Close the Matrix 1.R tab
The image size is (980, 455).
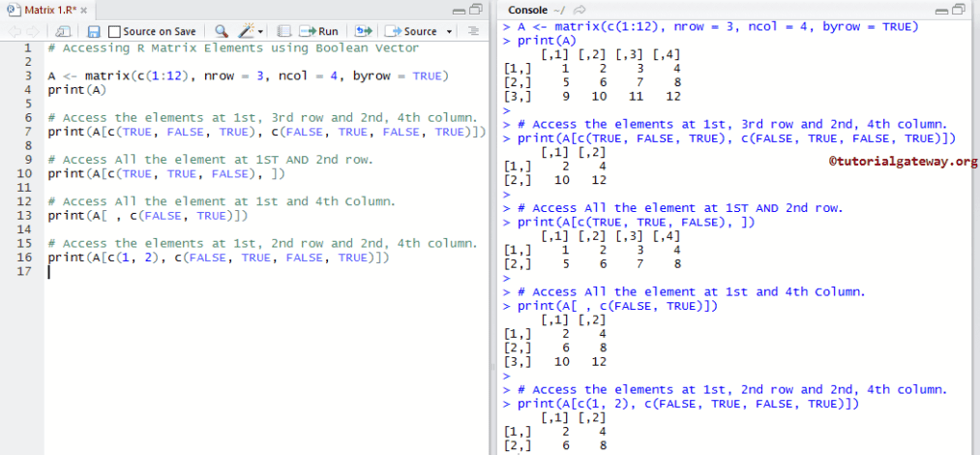click(x=84, y=11)
